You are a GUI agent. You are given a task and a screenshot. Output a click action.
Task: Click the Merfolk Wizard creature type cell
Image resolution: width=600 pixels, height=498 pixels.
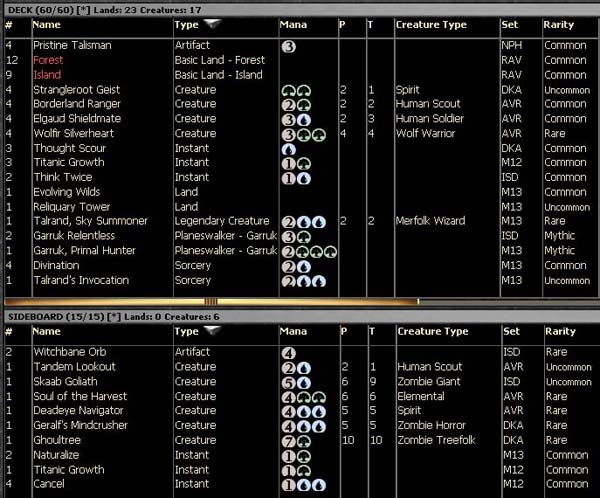[430, 221]
